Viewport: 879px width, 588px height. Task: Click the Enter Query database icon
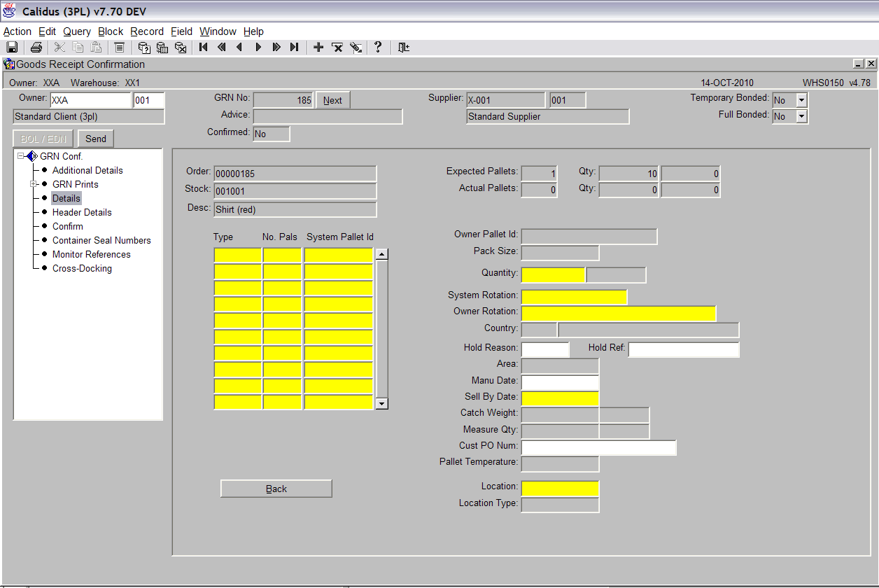tap(144, 48)
